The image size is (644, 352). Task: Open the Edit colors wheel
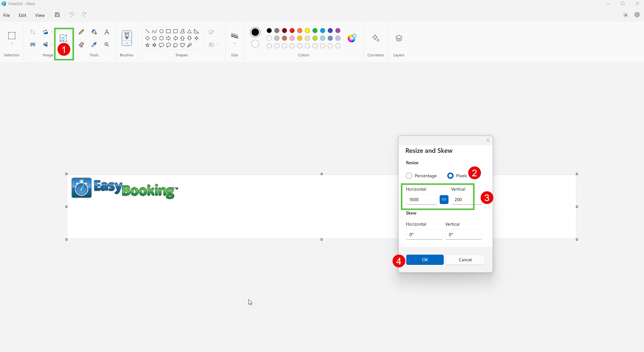352,38
